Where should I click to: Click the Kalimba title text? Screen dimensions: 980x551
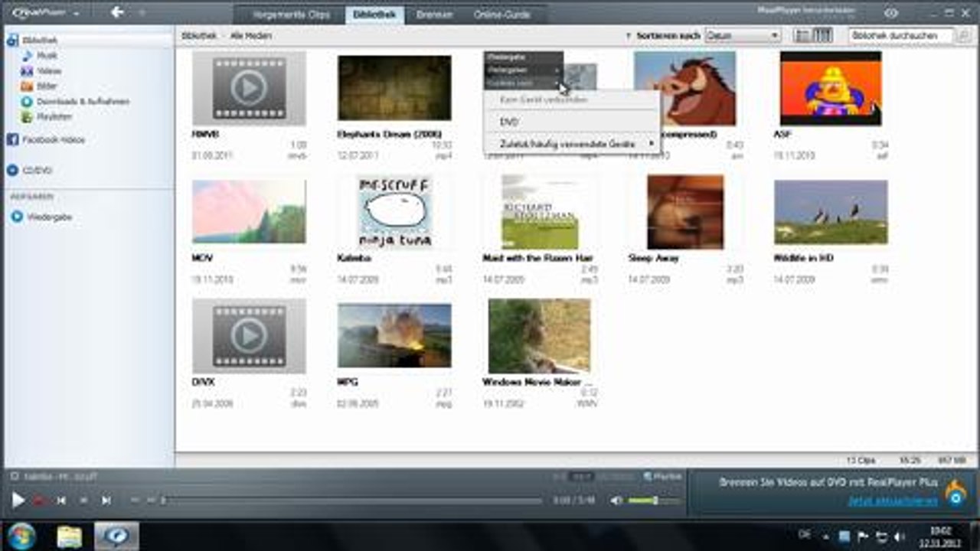click(x=354, y=259)
